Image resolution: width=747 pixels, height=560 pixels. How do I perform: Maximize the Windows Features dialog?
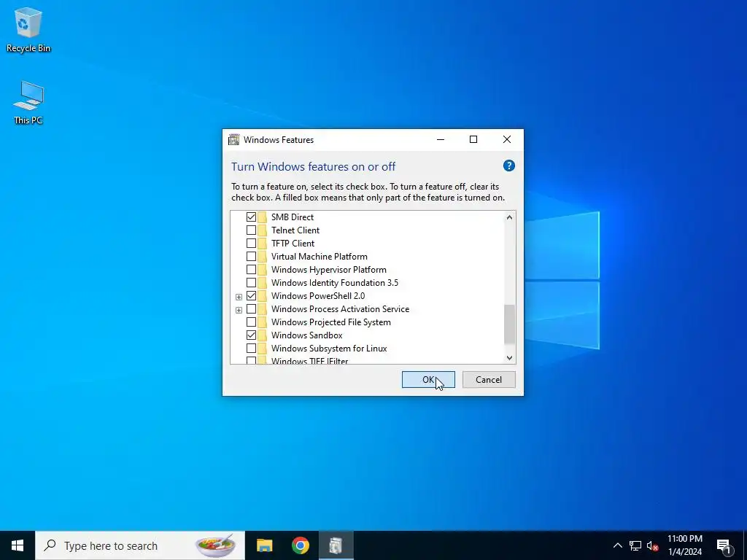[473, 139]
